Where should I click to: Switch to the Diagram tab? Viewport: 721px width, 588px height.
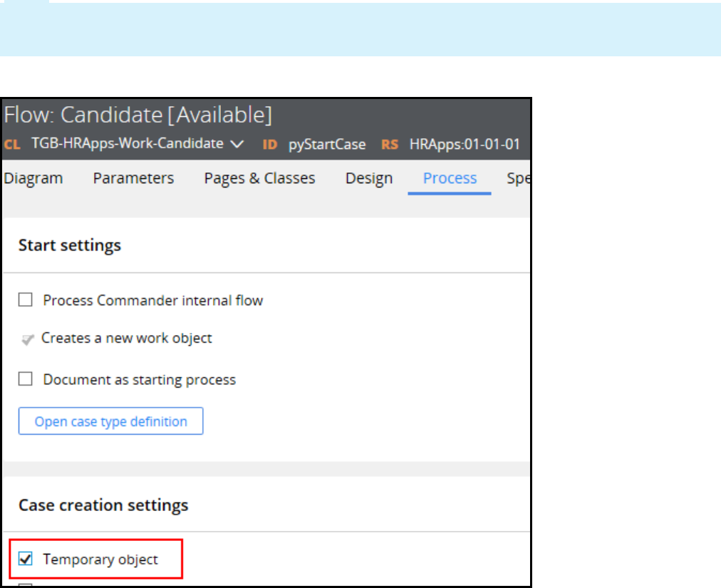click(x=33, y=178)
